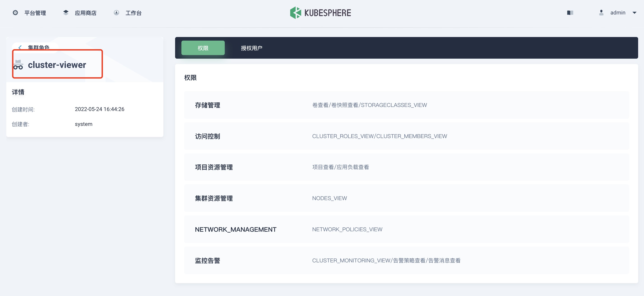This screenshot has height=296, width=644.
Task: Click the 监控告警 row title
Action: 207,261
